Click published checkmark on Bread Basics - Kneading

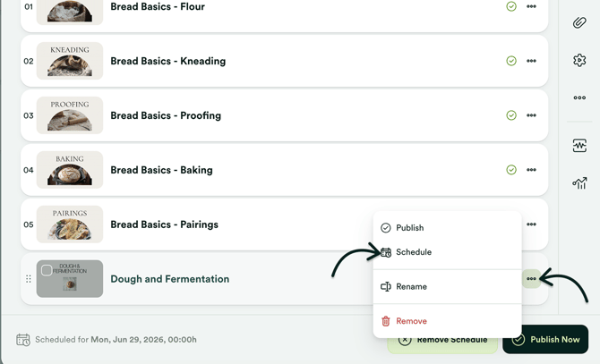(x=511, y=61)
